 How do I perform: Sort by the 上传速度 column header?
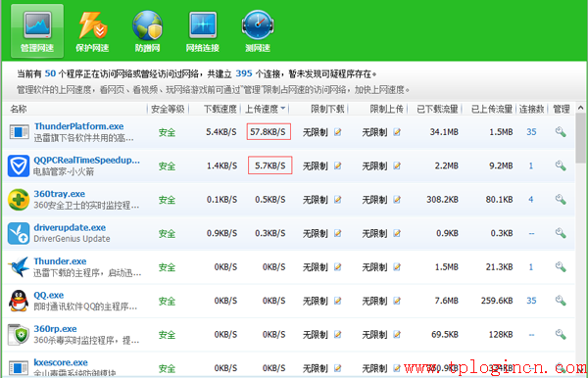pyautogui.click(x=266, y=109)
